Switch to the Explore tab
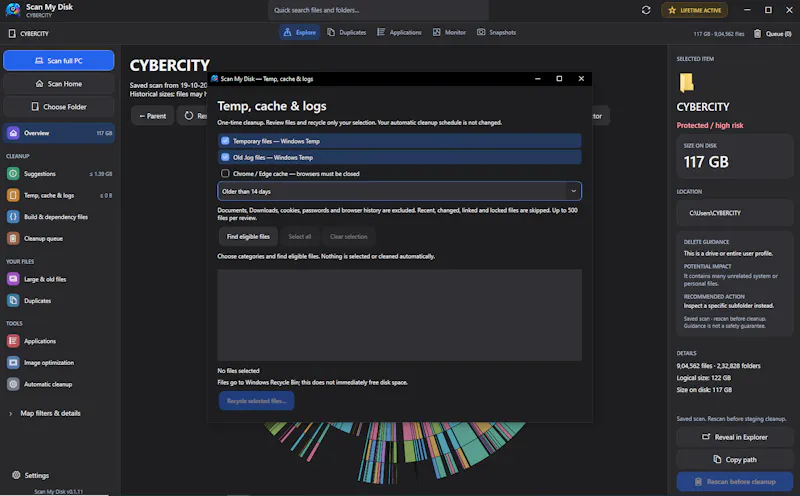Screen dimensions: 800x496 (x=299, y=32)
